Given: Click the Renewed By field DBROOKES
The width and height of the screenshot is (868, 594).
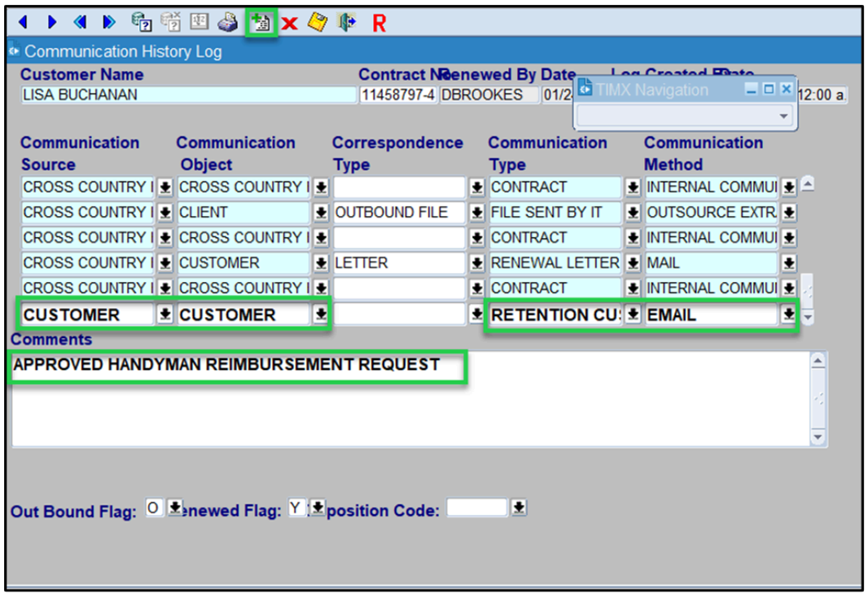Looking at the screenshot, I should [x=489, y=95].
